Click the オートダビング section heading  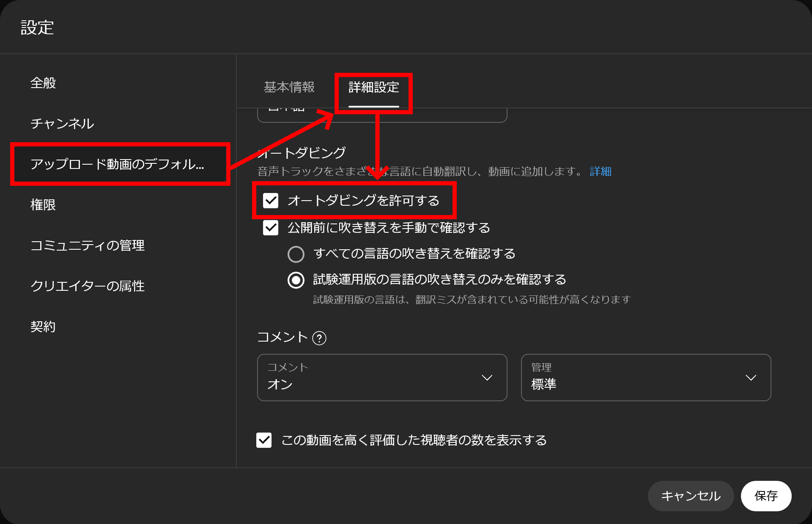click(x=302, y=153)
